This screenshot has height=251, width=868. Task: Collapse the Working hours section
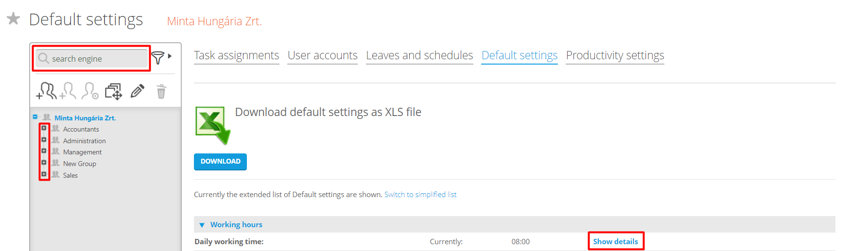[x=202, y=225]
